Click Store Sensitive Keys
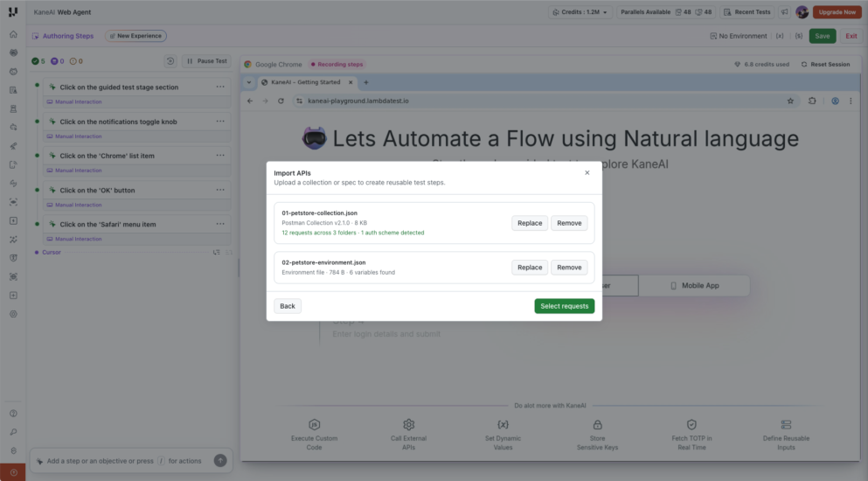This screenshot has height=481, width=868. (597, 435)
